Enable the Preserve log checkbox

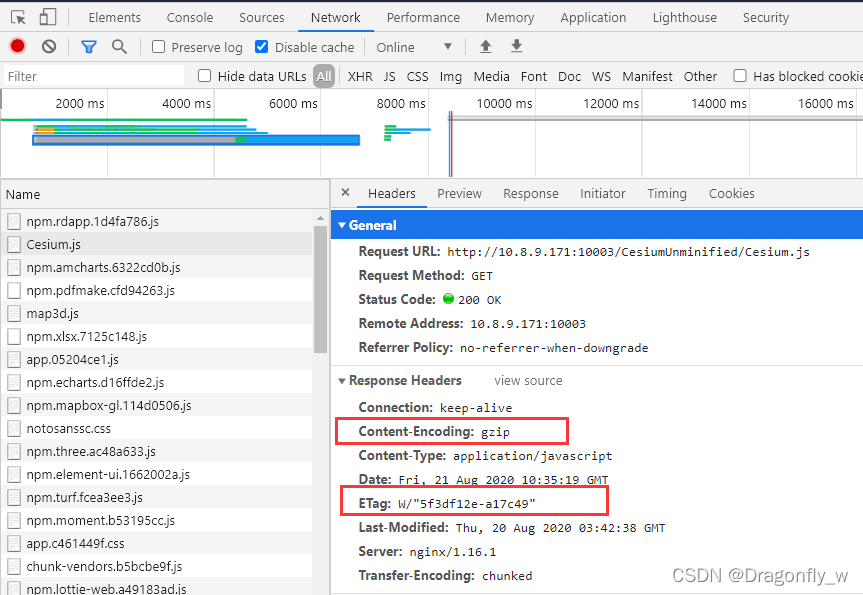(x=159, y=47)
